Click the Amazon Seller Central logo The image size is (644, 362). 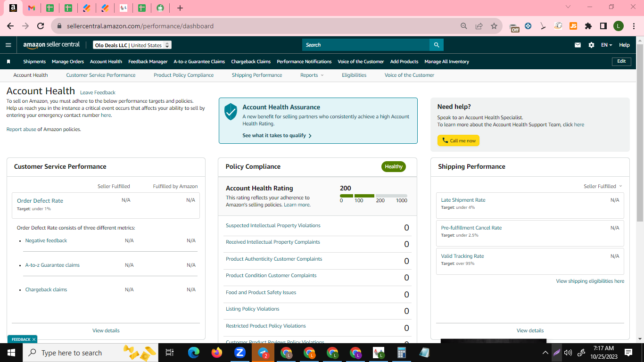pos(51,45)
